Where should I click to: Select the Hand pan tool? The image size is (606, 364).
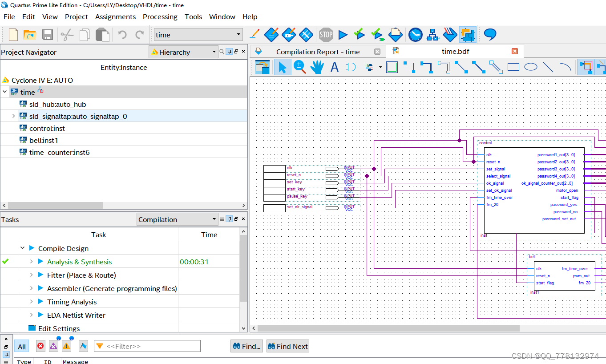pos(317,67)
